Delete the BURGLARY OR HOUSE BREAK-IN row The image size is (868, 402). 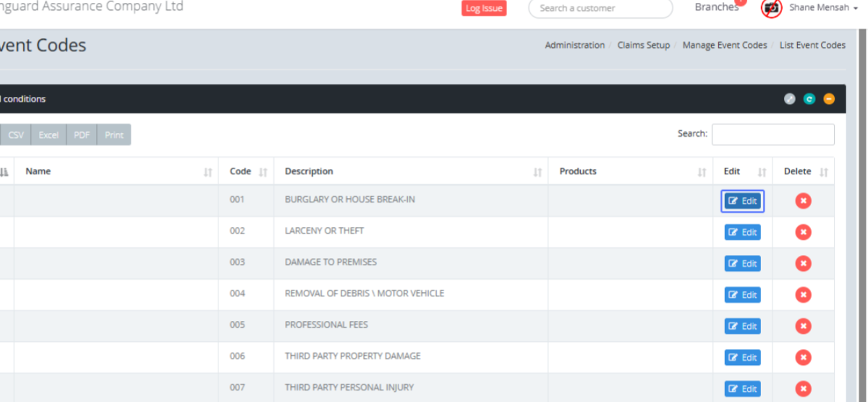[x=803, y=201]
